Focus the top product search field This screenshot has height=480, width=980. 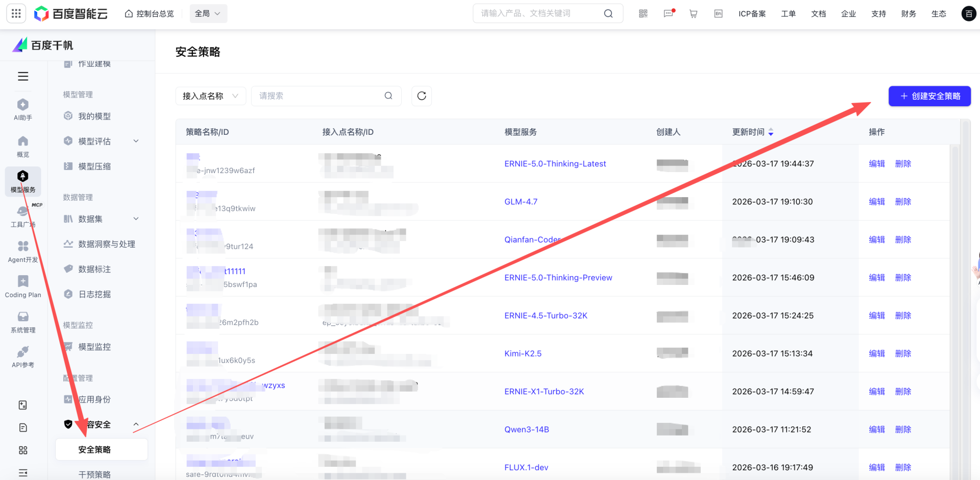point(548,14)
